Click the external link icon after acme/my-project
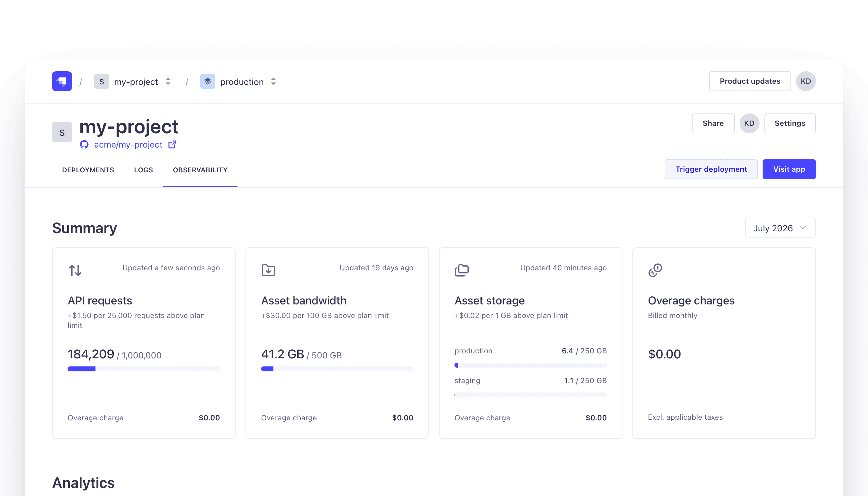Image resolution: width=868 pixels, height=496 pixels. pos(172,144)
